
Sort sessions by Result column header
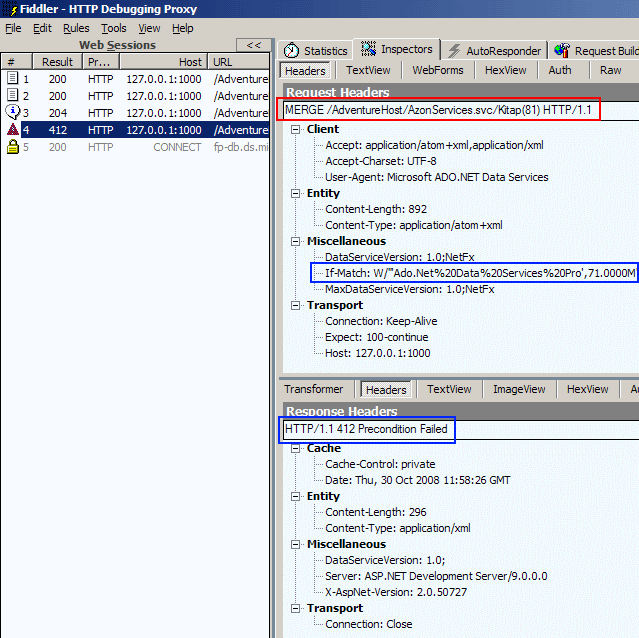point(57,62)
